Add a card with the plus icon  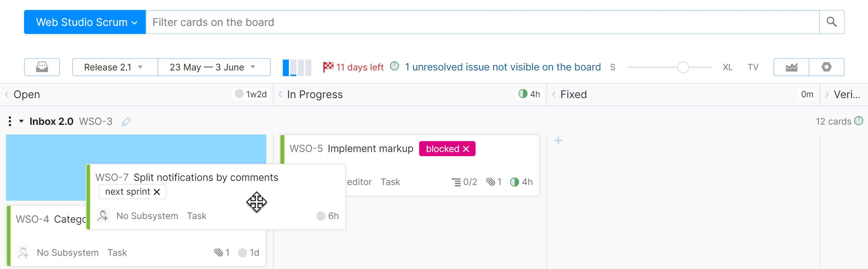558,141
